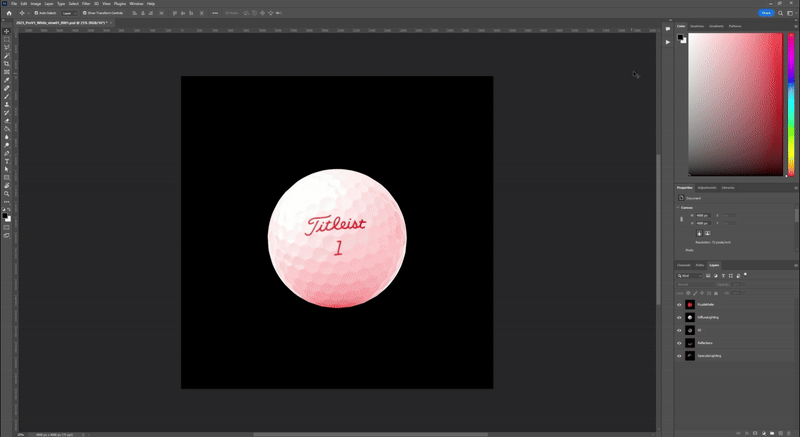
Task: Switch to the Channels tab
Action: pyautogui.click(x=684, y=265)
